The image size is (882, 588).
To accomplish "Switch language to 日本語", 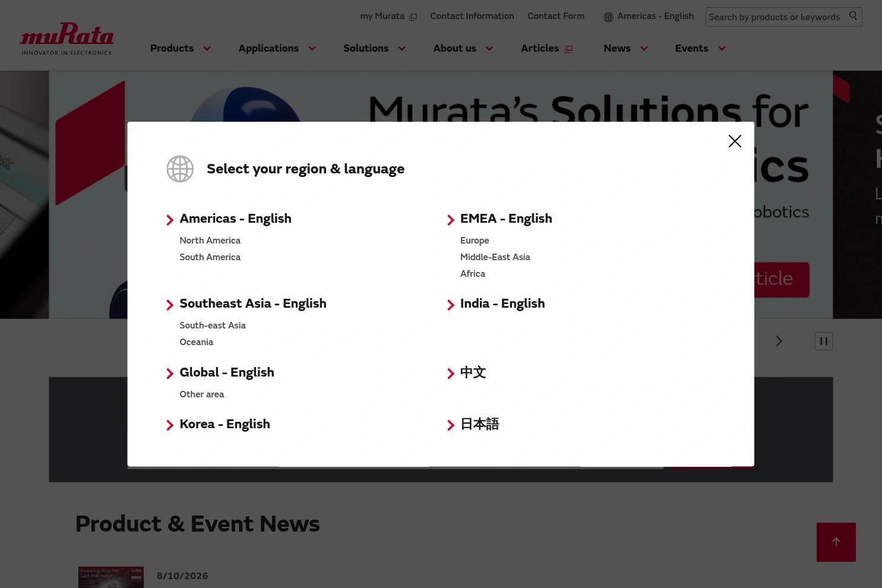I will (480, 425).
